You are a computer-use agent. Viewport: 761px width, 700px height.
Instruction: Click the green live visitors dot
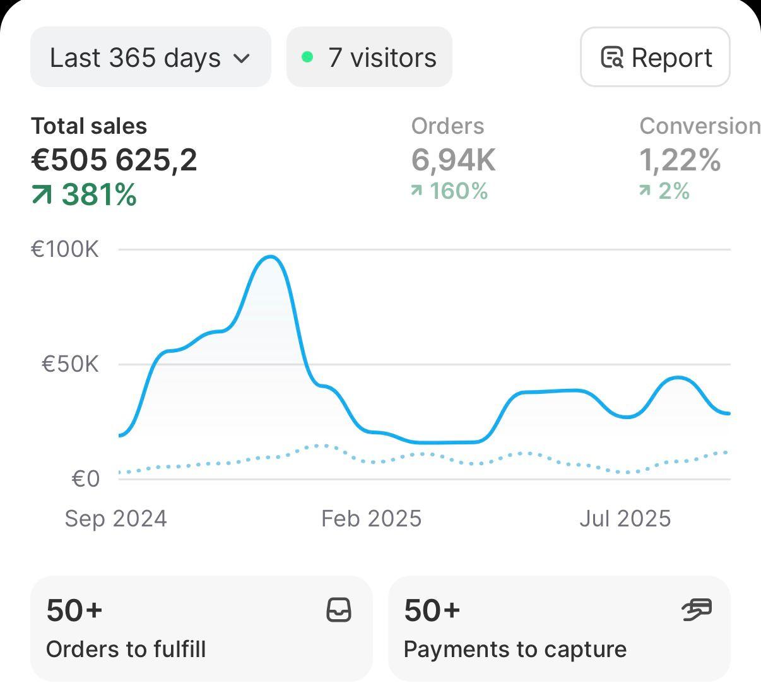307,57
